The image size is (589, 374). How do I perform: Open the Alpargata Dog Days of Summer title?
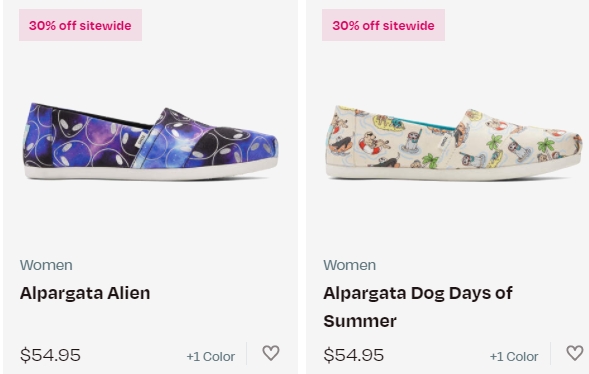click(418, 307)
